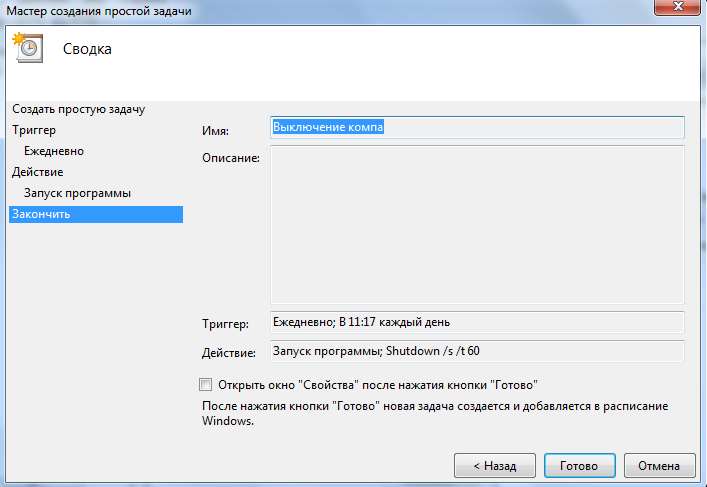Go to the 'Триггер' step in sidebar
This screenshot has height=487, width=707.
click(x=34, y=130)
